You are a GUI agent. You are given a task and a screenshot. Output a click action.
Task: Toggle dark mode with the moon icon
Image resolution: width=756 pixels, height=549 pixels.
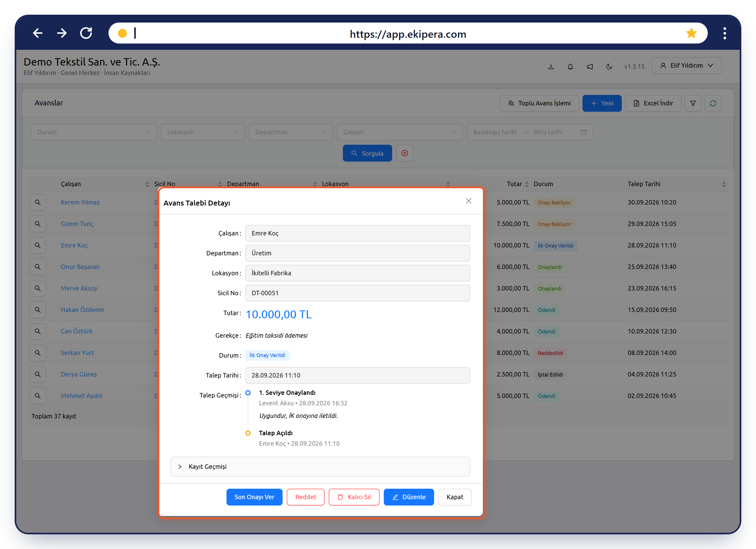tap(609, 66)
